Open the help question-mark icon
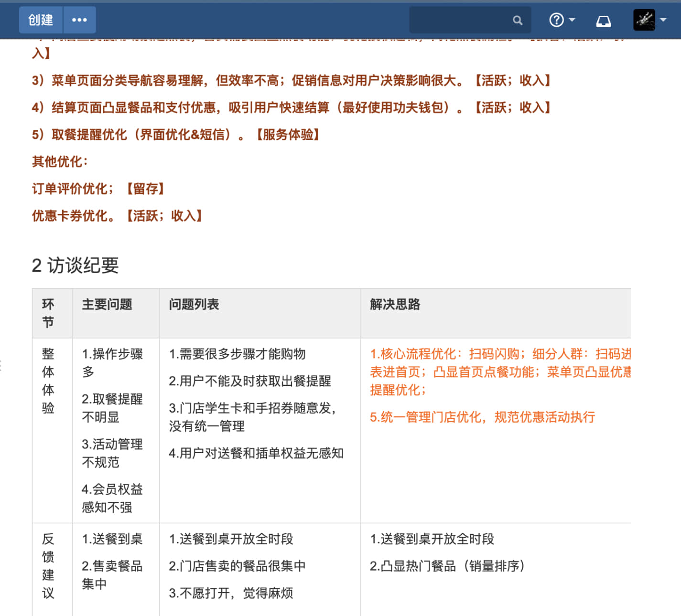Screen dimensions: 681x616 556,20
